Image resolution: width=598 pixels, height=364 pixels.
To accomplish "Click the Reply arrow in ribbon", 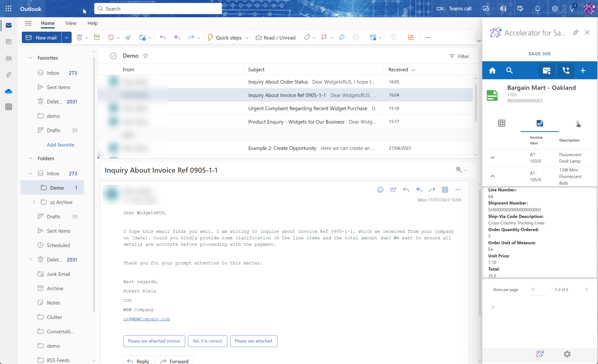I will pos(163,37).
